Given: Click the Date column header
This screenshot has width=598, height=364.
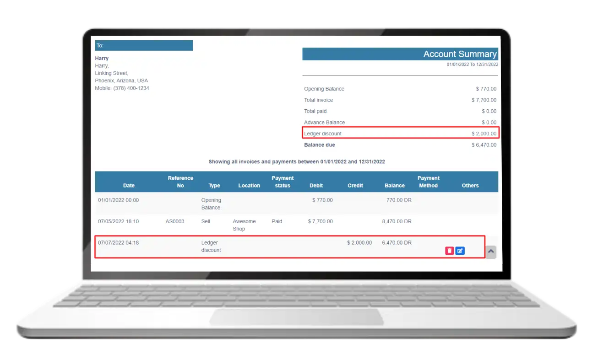Looking at the screenshot, I should [129, 186].
